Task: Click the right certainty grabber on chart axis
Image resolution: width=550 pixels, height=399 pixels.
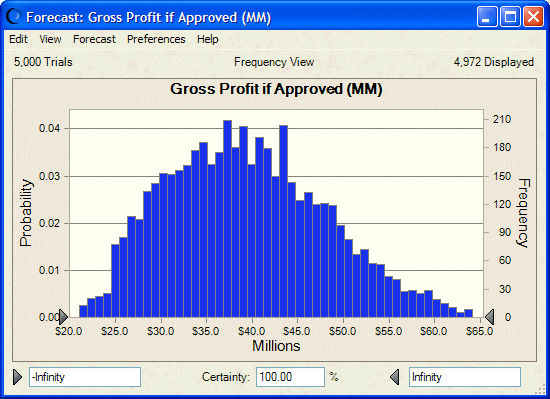Action: click(x=489, y=317)
